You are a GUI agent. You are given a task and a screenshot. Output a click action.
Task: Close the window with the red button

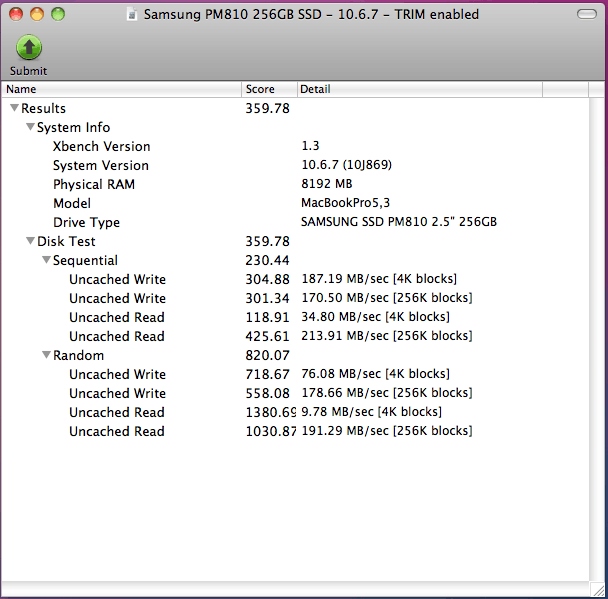(16, 14)
